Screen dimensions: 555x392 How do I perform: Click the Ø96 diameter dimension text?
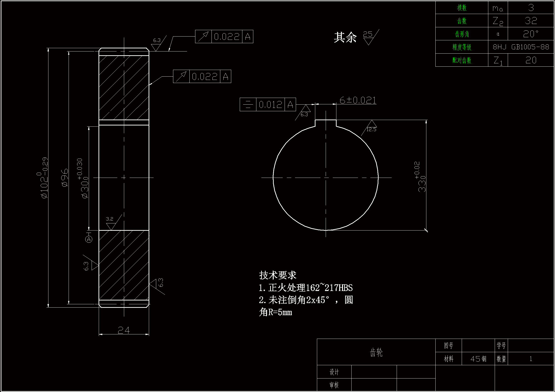click(x=65, y=178)
